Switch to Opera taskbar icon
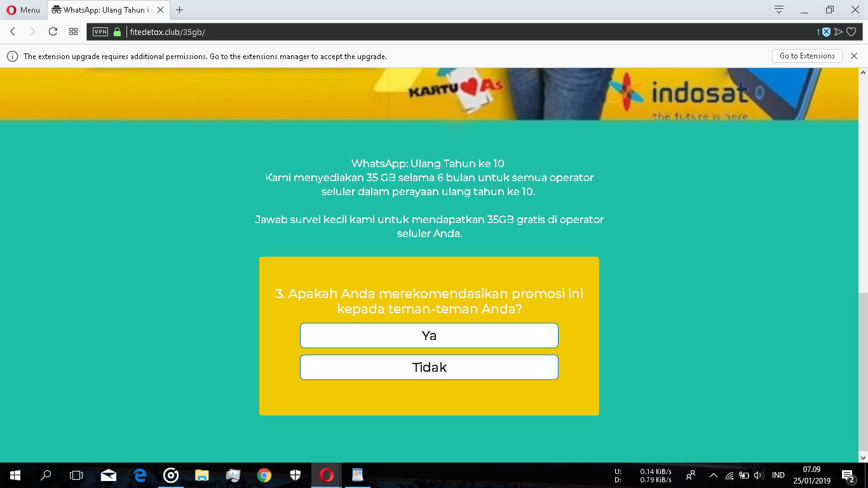Viewport: 868px width, 488px height. point(327,475)
